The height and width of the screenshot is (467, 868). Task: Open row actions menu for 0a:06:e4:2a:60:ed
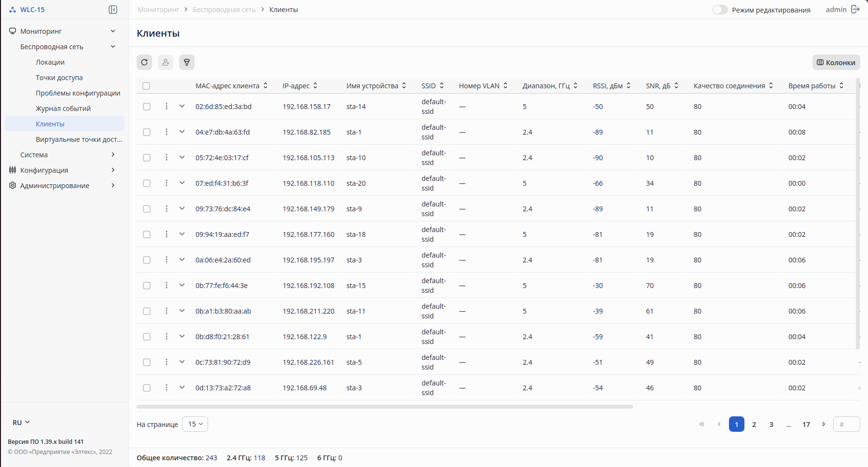pyautogui.click(x=167, y=260)
